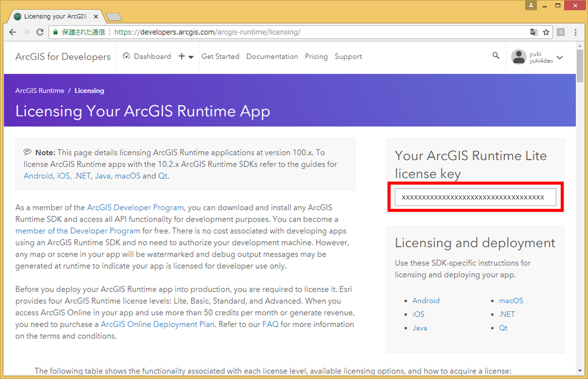Go to the Pricing page
Viewport: 588px width, 379px height.
click(316, 56)
